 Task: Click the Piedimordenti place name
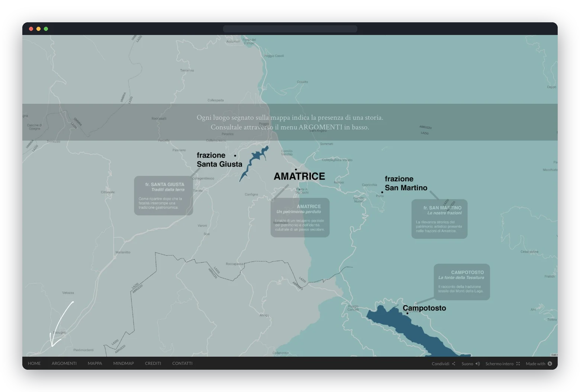[x=83, y=350]
